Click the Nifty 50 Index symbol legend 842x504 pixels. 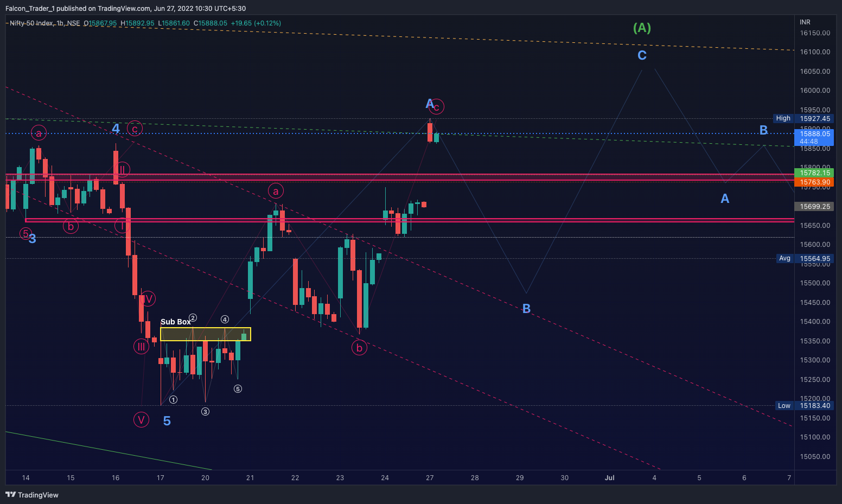click(x=44, y=23)
